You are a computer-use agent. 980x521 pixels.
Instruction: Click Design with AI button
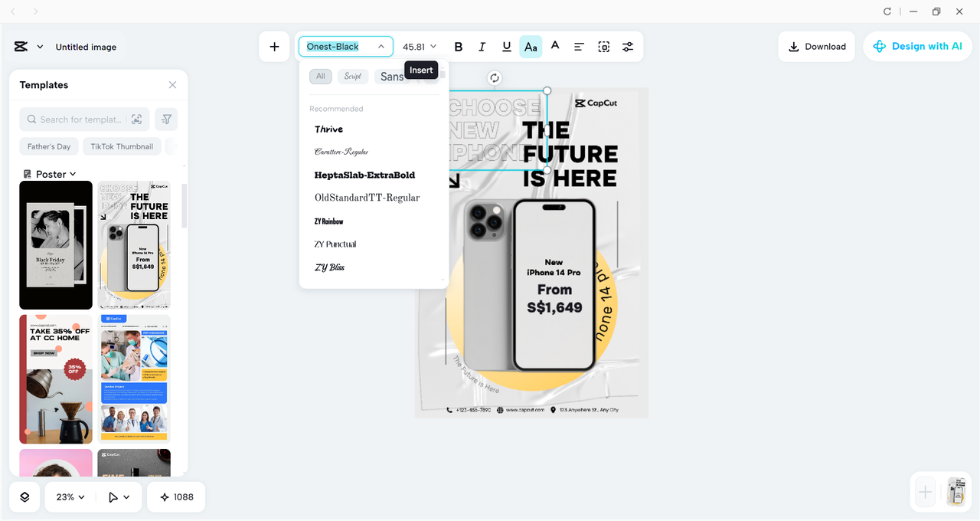coord(917,47)
